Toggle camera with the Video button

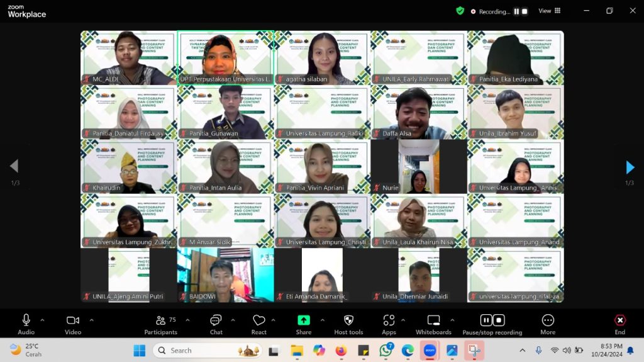pyautogui.click(x=73, y=320)
